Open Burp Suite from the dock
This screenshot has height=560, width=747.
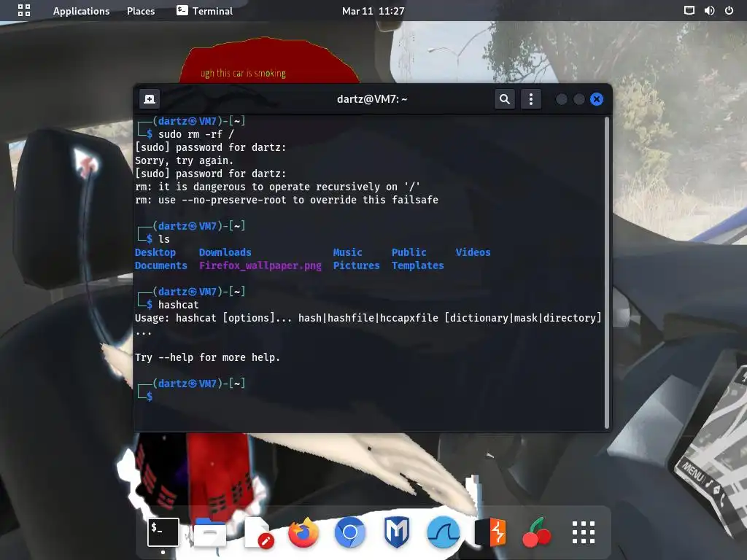click(490, 532)
